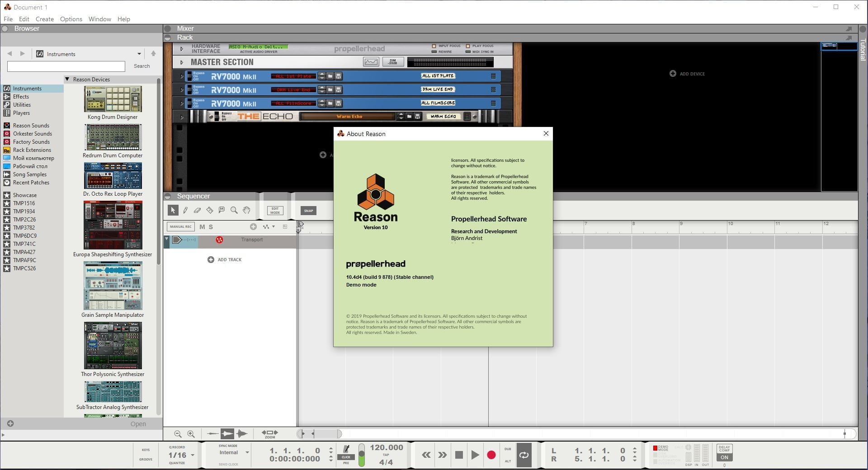The image size is (868, 470).
Task: Click the rewind transport button
Action: pyautogui.click(x=426, y=455)
